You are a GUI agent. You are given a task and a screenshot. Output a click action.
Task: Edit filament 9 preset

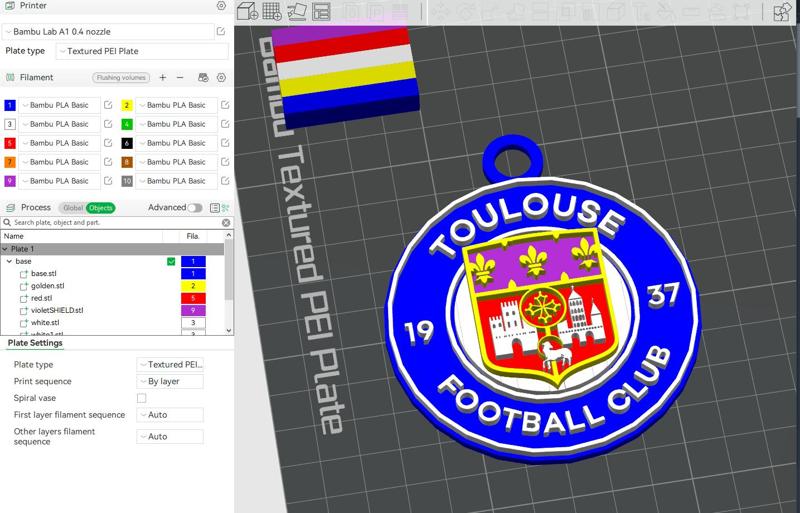tap(108, 181)
